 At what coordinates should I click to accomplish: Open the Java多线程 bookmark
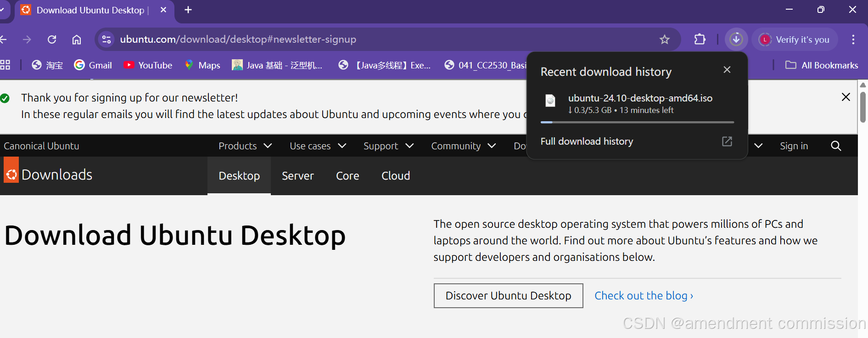coord(385,65)
